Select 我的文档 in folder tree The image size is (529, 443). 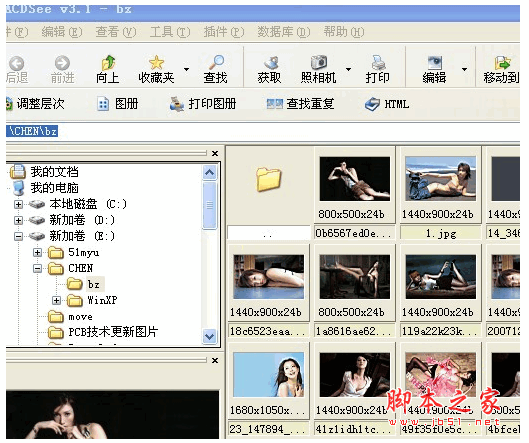54,172
